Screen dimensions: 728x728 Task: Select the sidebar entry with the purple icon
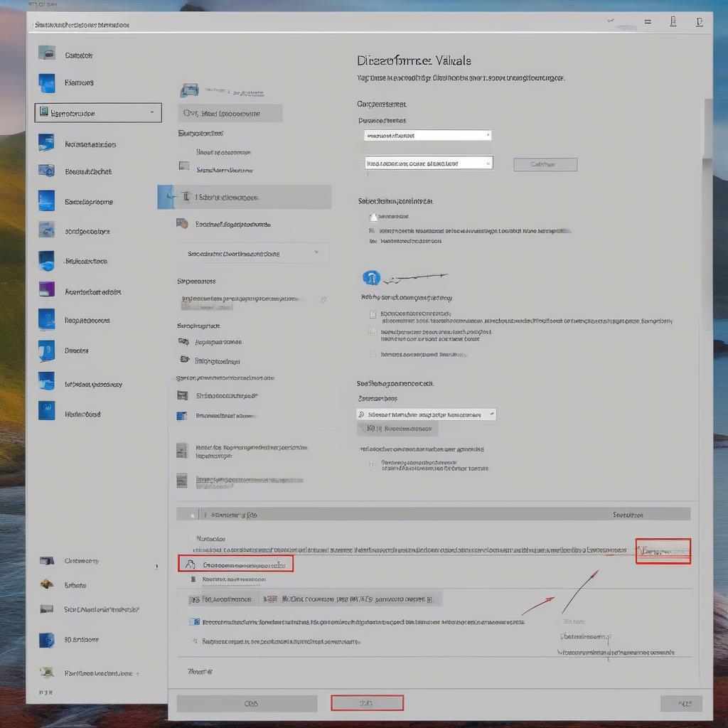(79, 291)
